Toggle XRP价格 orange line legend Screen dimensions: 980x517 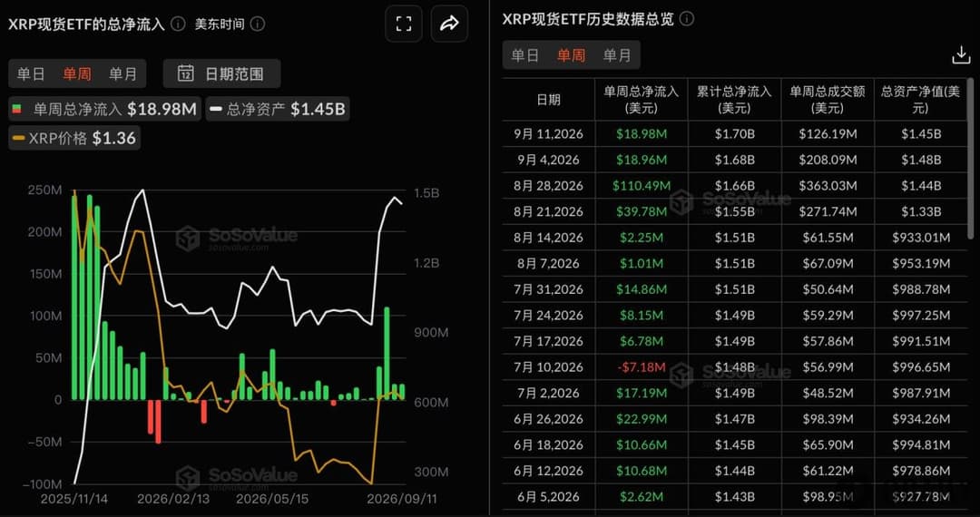(x=73, y=138)
